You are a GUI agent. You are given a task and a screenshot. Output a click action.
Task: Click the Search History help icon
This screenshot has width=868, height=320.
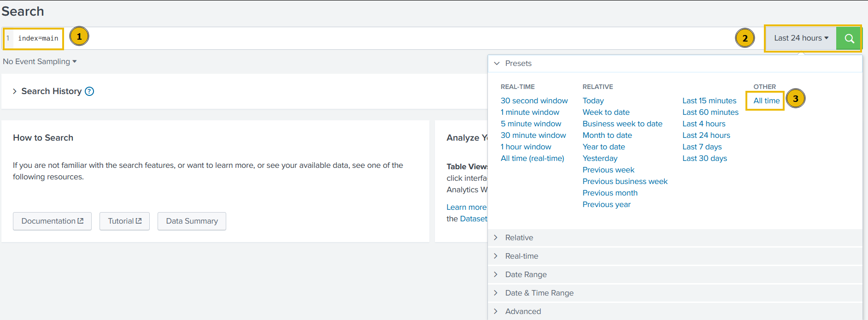point(89,91)
